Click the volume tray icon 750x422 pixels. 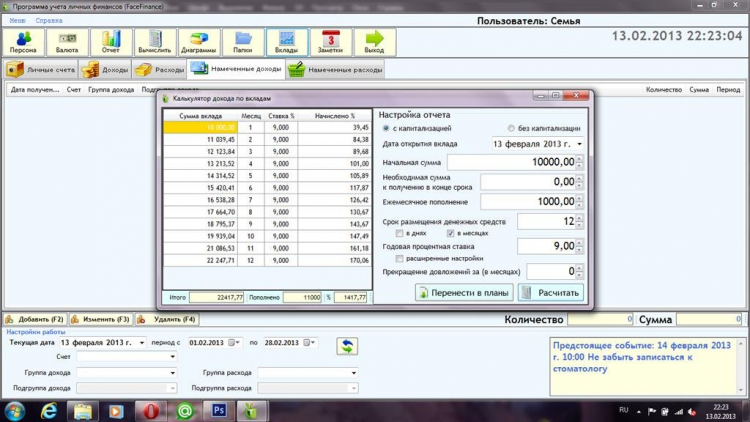(692, 411)
